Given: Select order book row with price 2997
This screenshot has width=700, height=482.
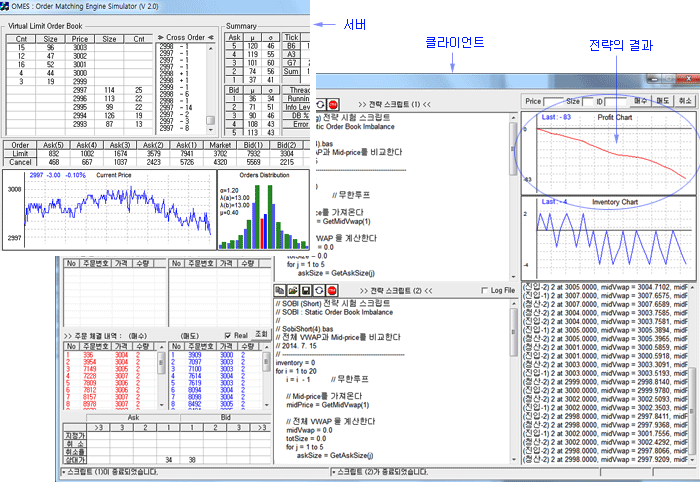Looking at the screenshot, I should (x=80, y=90).
